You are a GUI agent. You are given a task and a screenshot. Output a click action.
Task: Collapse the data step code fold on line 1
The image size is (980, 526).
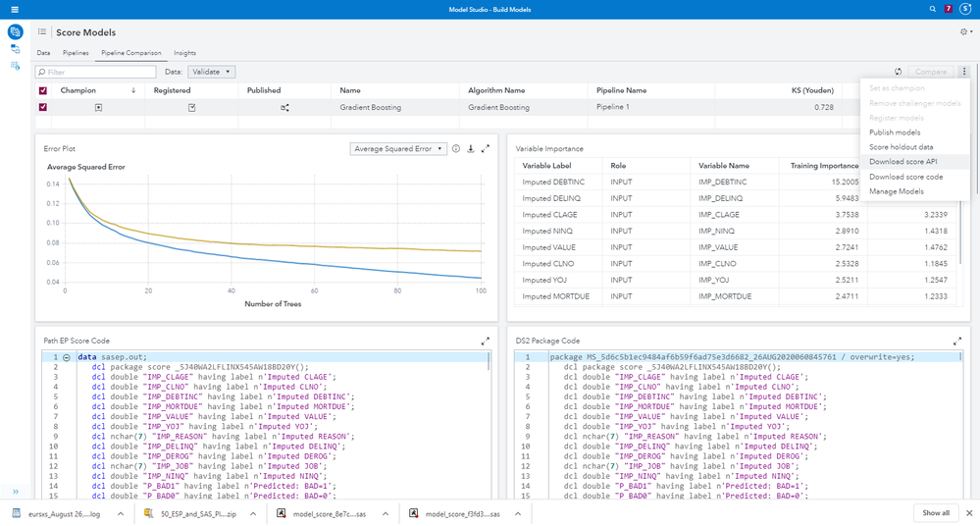(x=66, y=357)
